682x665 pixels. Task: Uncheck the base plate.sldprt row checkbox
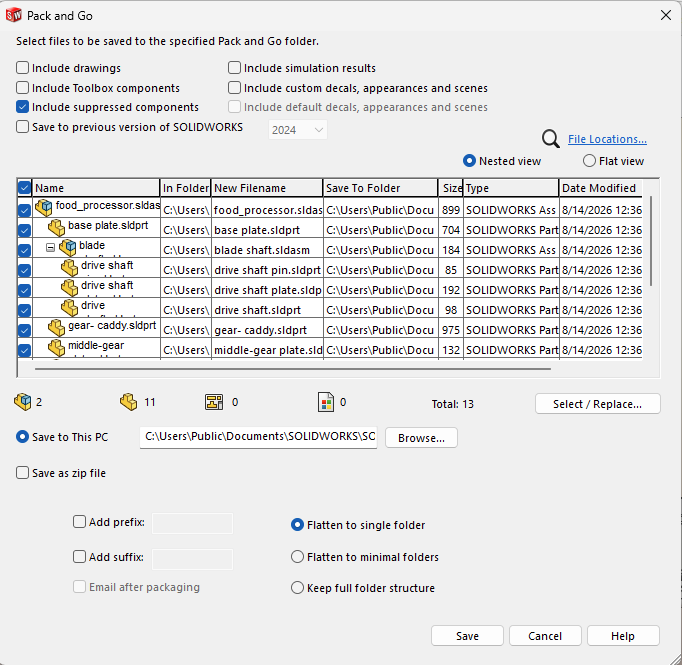point(24,231)
